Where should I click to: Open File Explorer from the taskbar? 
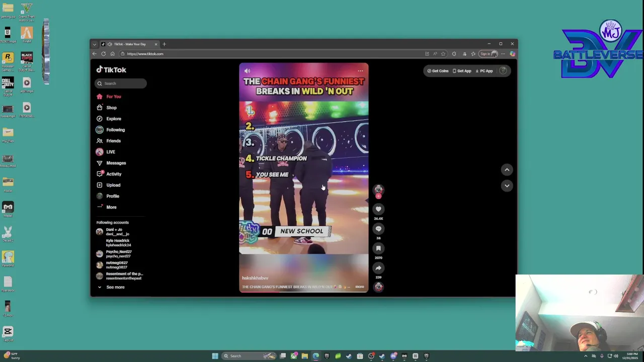(304, 356)
